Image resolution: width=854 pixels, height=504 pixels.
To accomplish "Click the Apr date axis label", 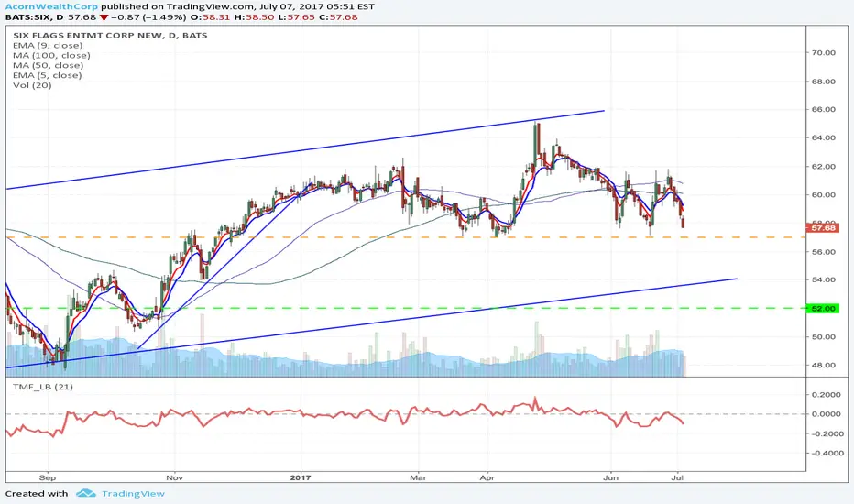I will [x=487, y=477].
